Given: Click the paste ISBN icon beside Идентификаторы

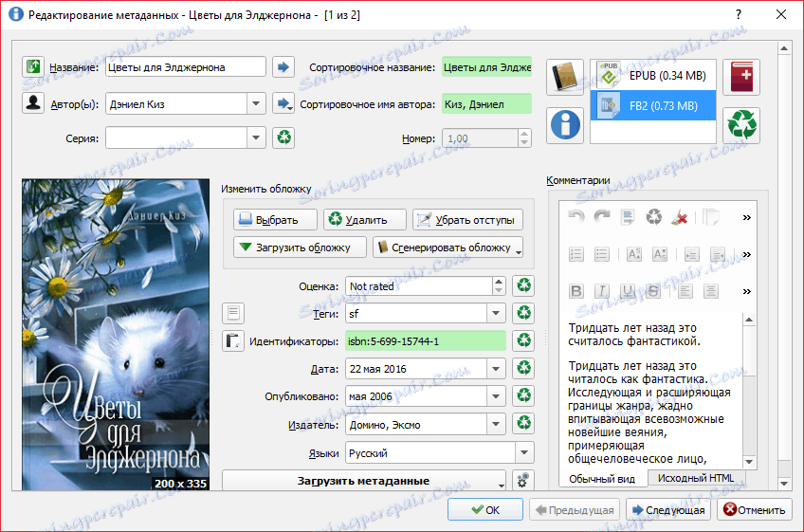Looking at the screenshot, I should [233, 340].
